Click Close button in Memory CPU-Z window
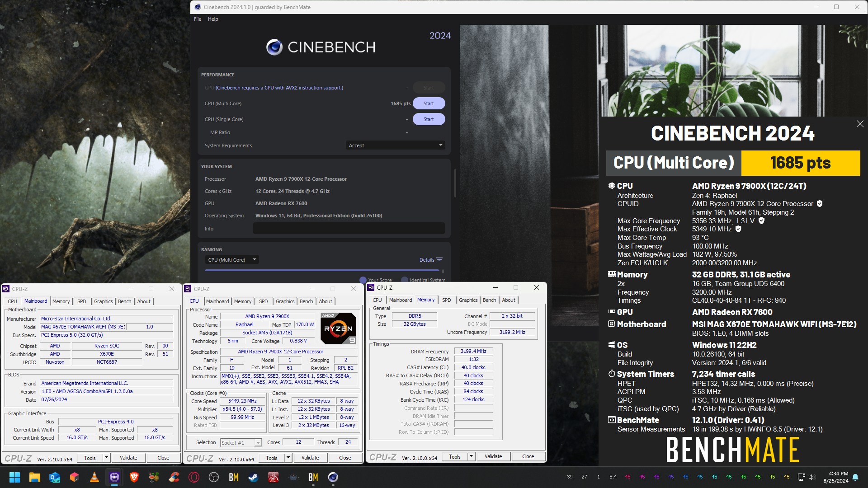This screenshot has height=488, width=868. [x=528, y=456]
